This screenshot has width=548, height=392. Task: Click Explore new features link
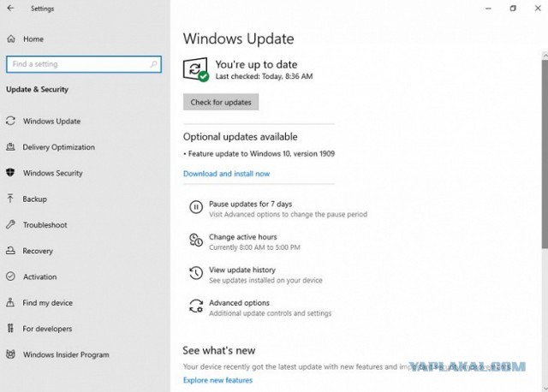click(217, 380)
